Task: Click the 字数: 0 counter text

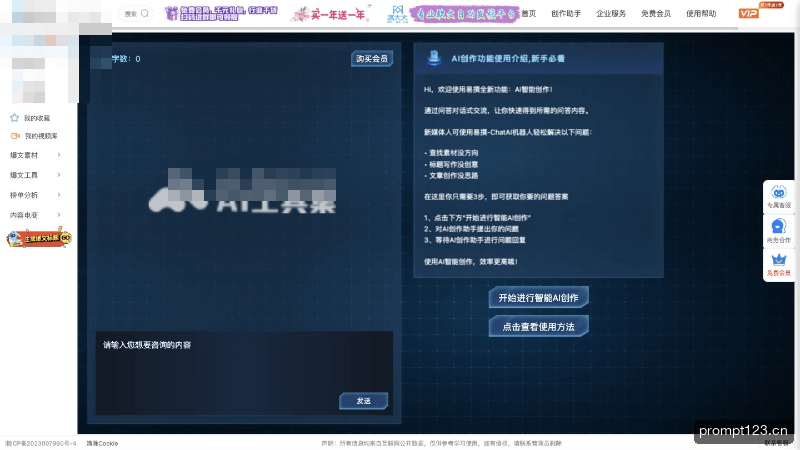Action: [x=126, y=59]
